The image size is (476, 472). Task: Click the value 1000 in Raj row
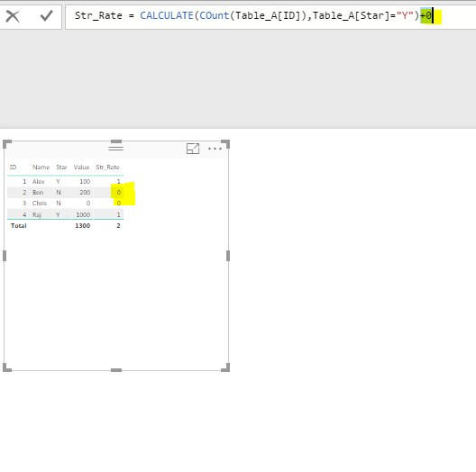point(83,214)
